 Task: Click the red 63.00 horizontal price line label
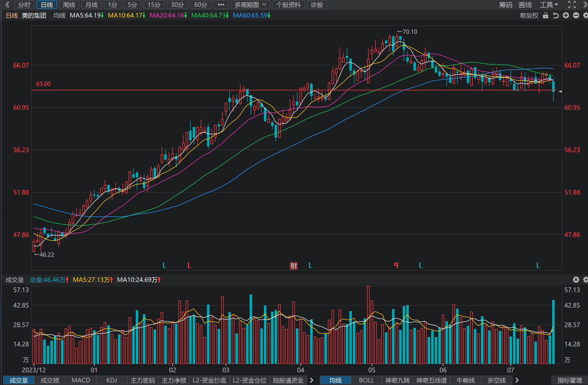point(43,84)
